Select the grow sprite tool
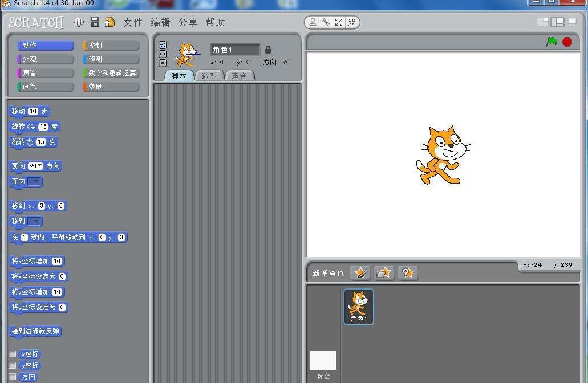 coord(339,22)
